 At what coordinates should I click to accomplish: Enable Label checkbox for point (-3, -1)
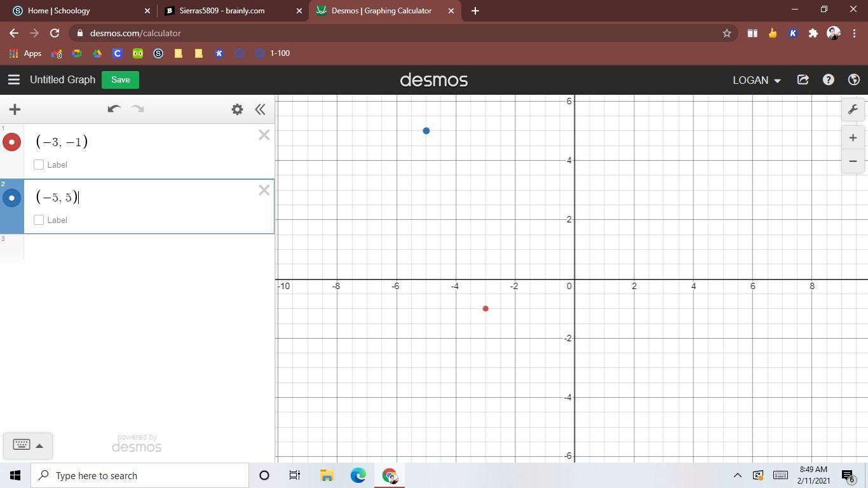coord(39,165)
